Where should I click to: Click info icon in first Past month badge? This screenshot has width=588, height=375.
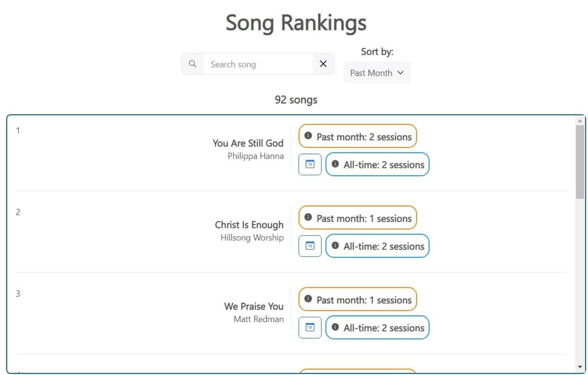pyautogui.click(x=308, y=136)
